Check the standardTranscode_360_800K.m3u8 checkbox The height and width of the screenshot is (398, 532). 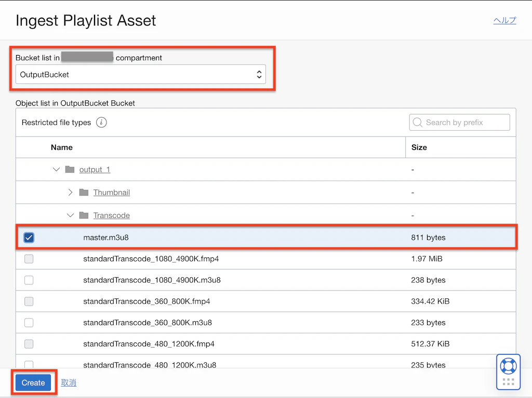[29, 323]
